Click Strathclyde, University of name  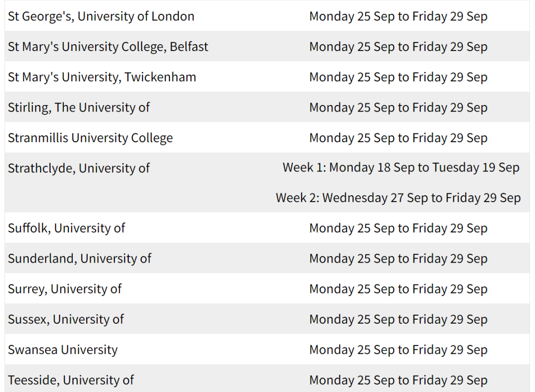point(79,168)
